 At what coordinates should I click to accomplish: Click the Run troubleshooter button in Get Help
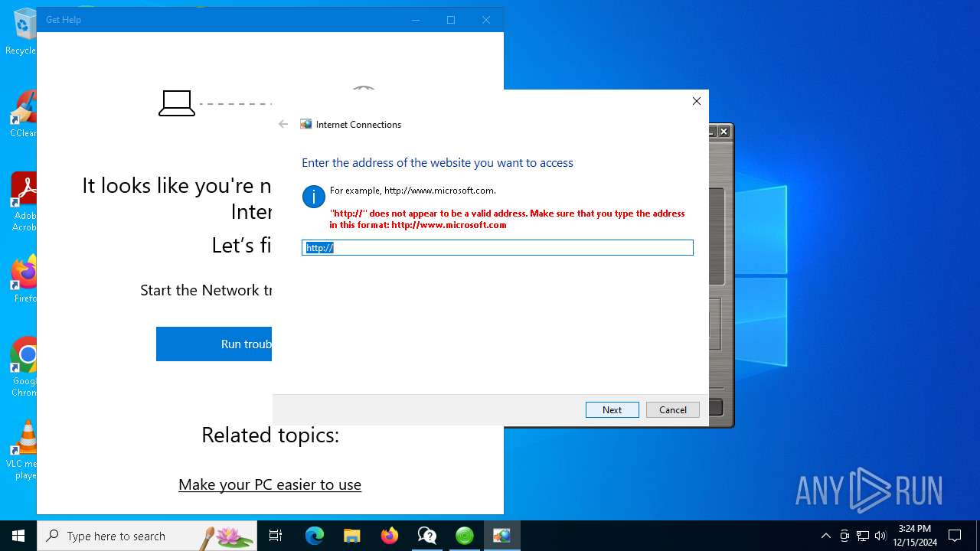[x=214, y=344]
